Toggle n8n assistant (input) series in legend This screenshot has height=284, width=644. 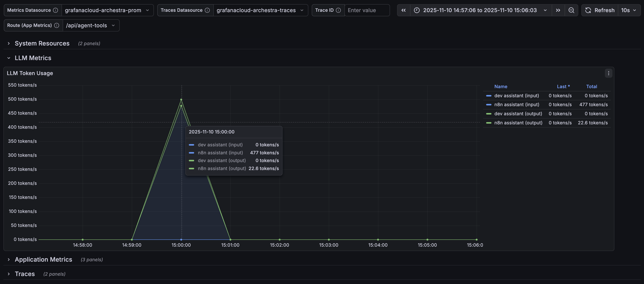517,105
